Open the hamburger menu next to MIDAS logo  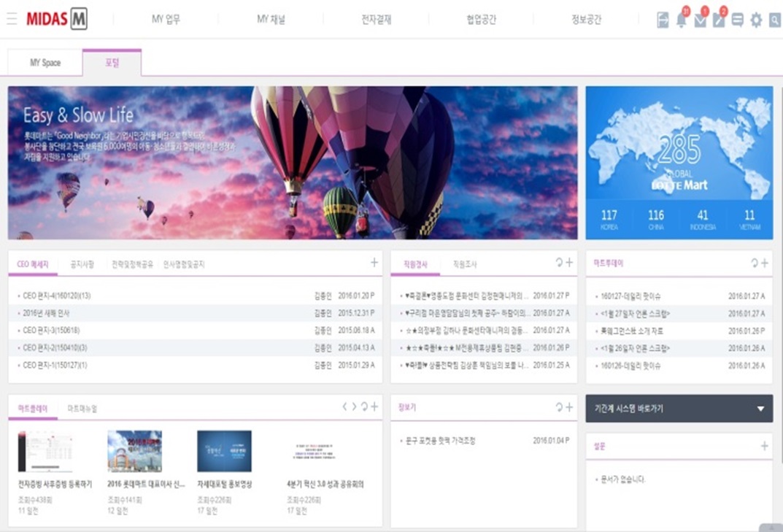tap(11, 19)
